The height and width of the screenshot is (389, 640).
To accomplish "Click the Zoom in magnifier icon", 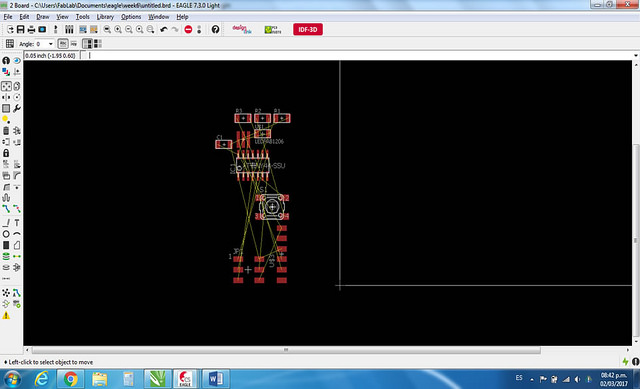I will [118, 29].
